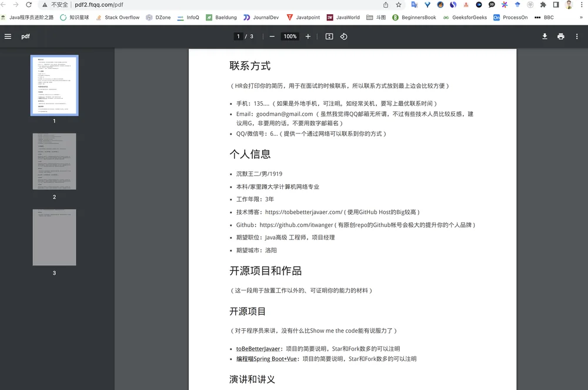Open the Stack Overflow bookmark
588x390 pixels.
(x=118, y=17)
